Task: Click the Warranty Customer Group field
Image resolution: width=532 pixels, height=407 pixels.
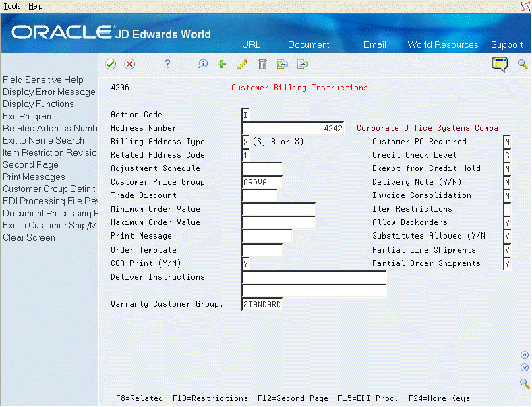Action: click(262, 305)
